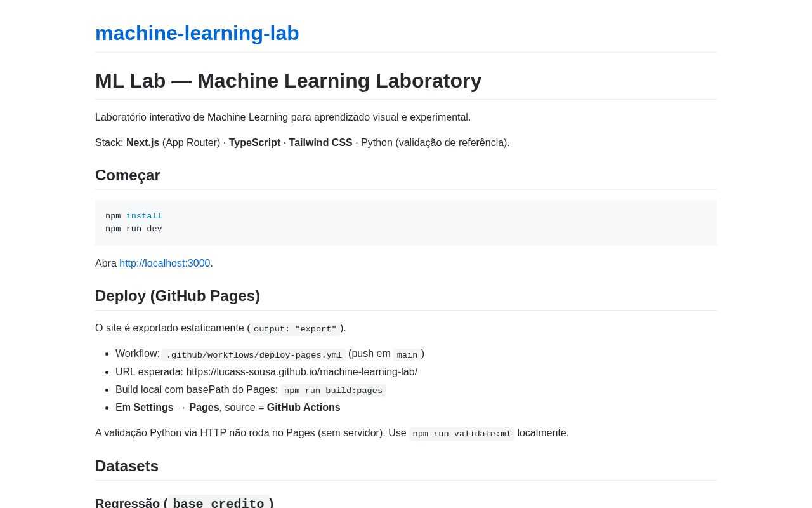Click the "Deploy (GitHub Pages)" heading
This screenshot has height=508, width=812.
[x=178, y=296]
